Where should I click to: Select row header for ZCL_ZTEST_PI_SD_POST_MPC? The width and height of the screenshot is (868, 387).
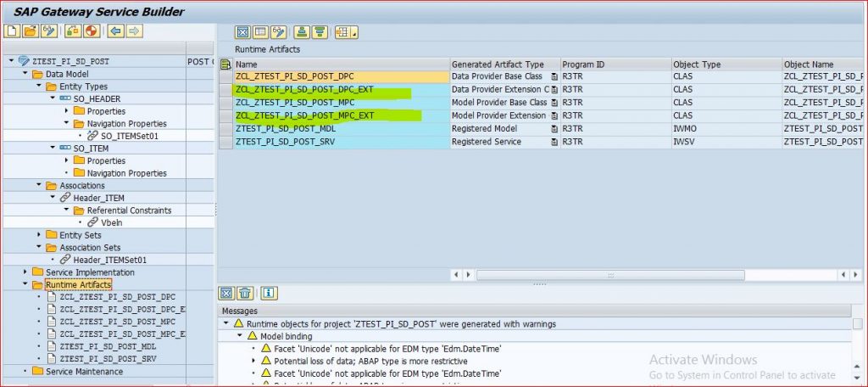coord(225,104)
